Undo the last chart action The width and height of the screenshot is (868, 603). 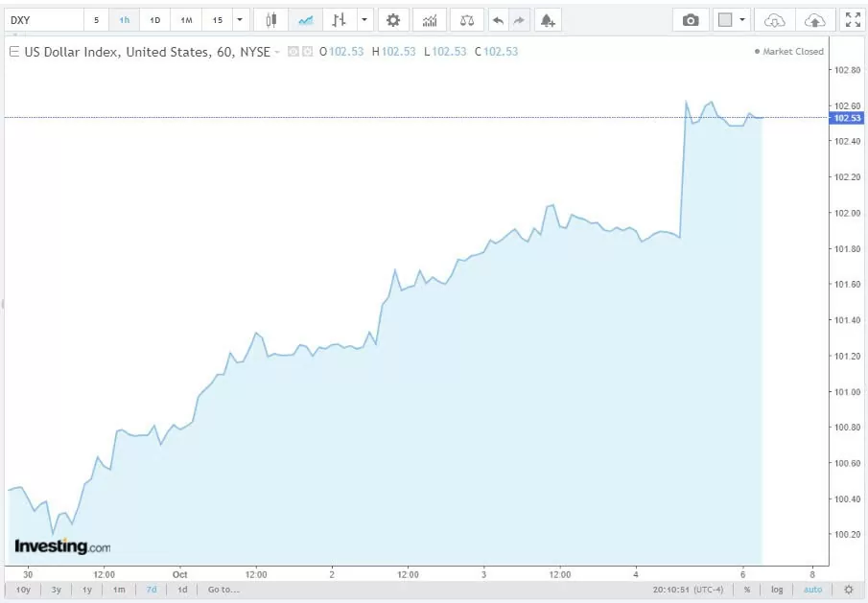[x=497, y=20]
